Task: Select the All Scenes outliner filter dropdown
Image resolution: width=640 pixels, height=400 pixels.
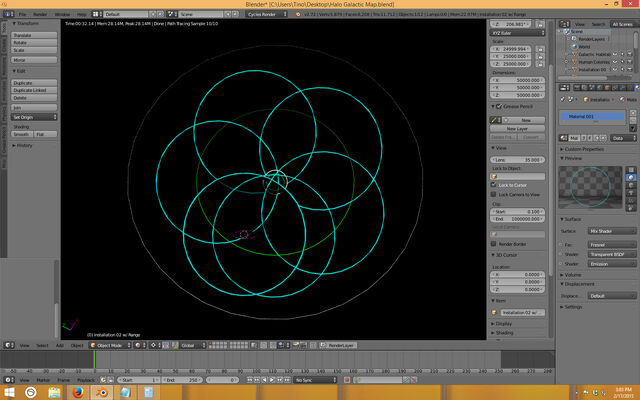Action: (x=623, y=24)
